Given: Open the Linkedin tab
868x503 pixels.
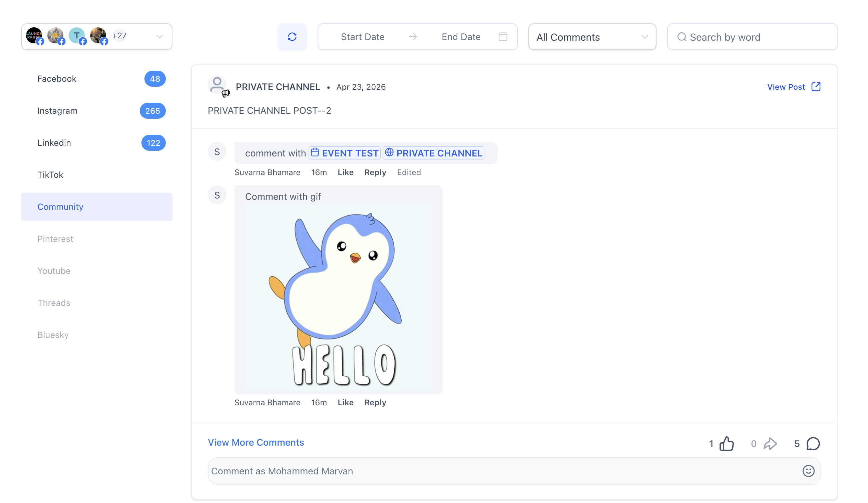Looking at the screenshot, I should click(97, 143).
